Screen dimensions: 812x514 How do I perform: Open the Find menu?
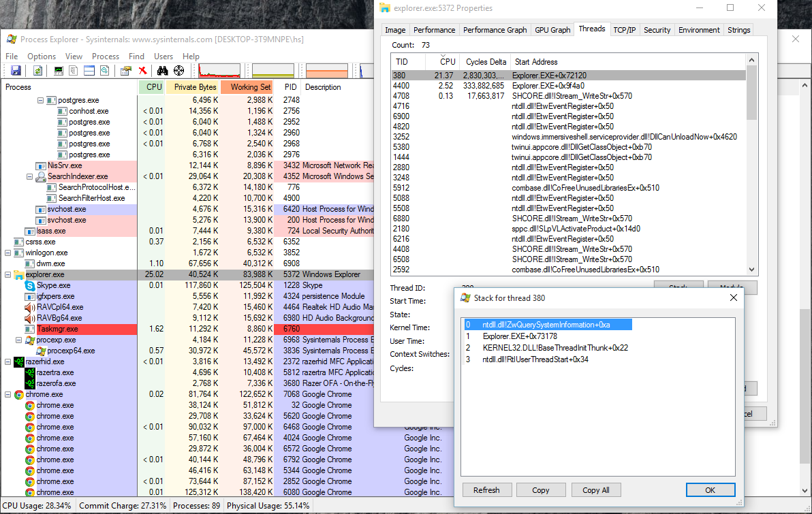pos(136,57)
